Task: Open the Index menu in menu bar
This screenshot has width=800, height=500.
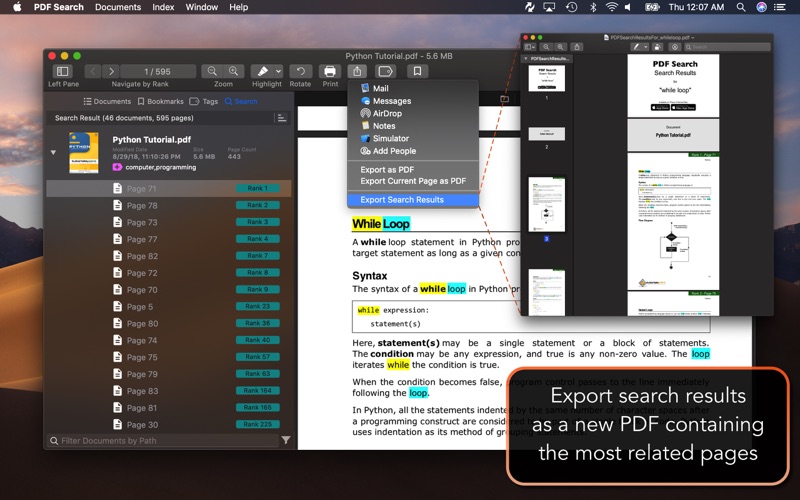Action: pyautogui.click(x=163, y=7)
